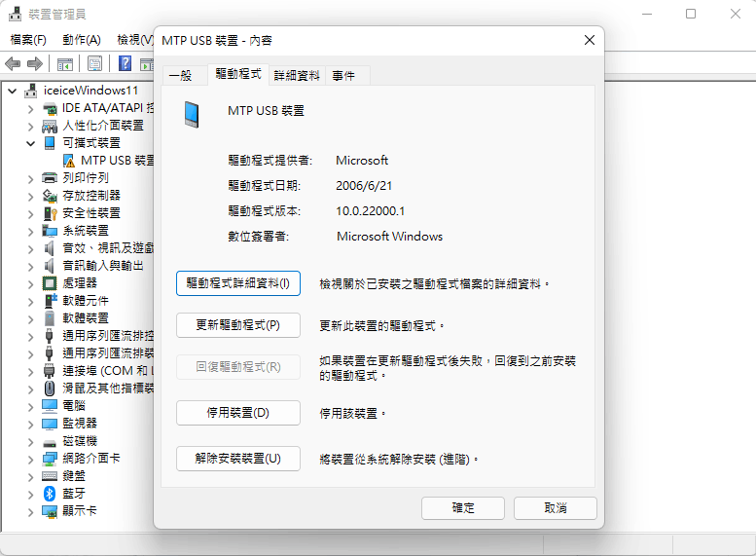The width and height of the screenshot is (756, 556).
Task: Click the 網路介面卡 icon
Action: (50, 459)
